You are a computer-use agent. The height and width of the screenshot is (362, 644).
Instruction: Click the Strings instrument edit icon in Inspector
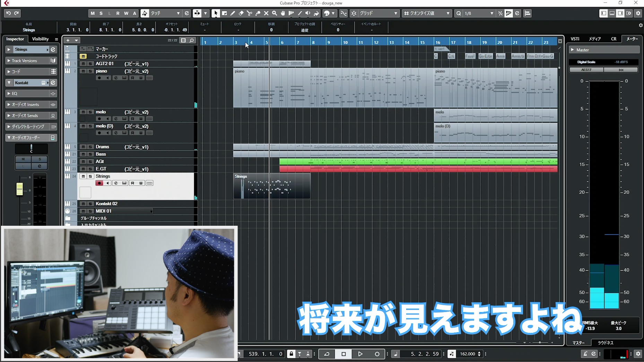tap(53, 50)
